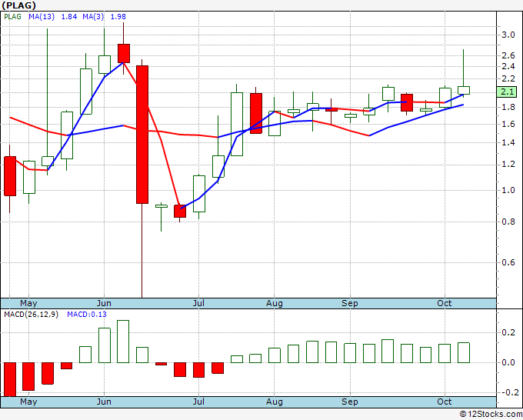Click Jul on the price chart date axis
523x420 pixels.
click(198, 303)
